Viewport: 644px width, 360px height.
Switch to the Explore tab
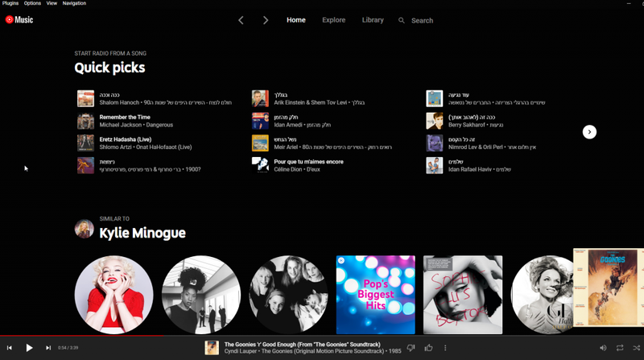(x=333, y=19)
